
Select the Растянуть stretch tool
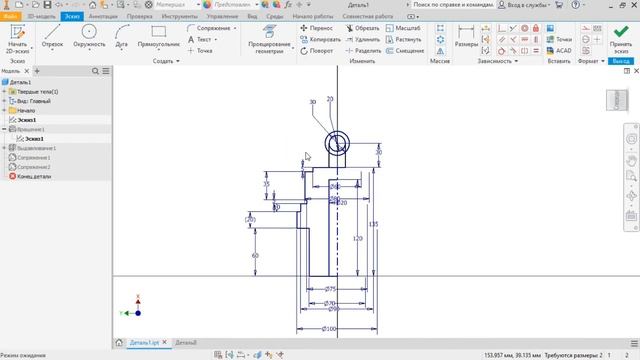(x=403, y=40)
